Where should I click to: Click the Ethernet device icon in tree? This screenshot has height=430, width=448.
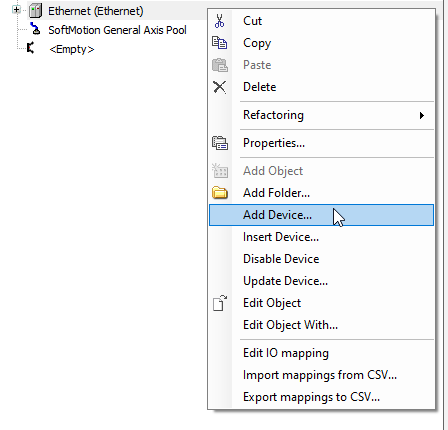click(x=35, y=11)
